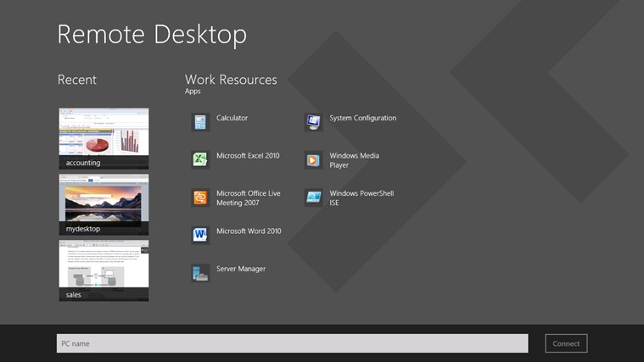Image resolution: width=644 pixels, height=362 pixels.
Task: Open the sales recent connection thumbnail
Action: [104, 271]
